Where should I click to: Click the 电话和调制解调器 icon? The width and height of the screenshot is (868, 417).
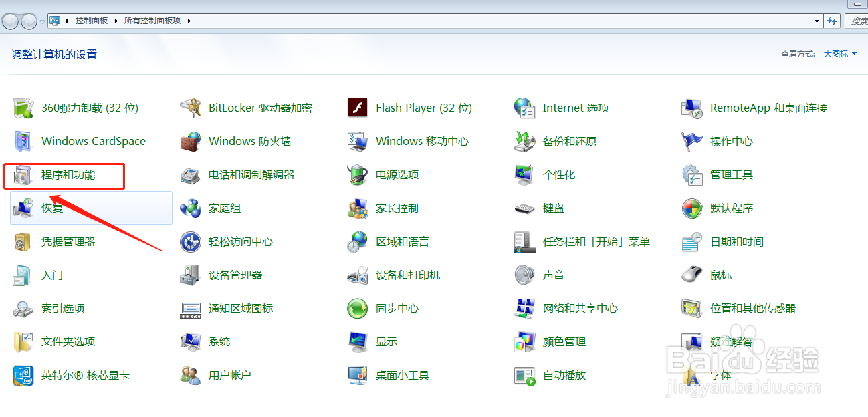click(x=191, y=174)
